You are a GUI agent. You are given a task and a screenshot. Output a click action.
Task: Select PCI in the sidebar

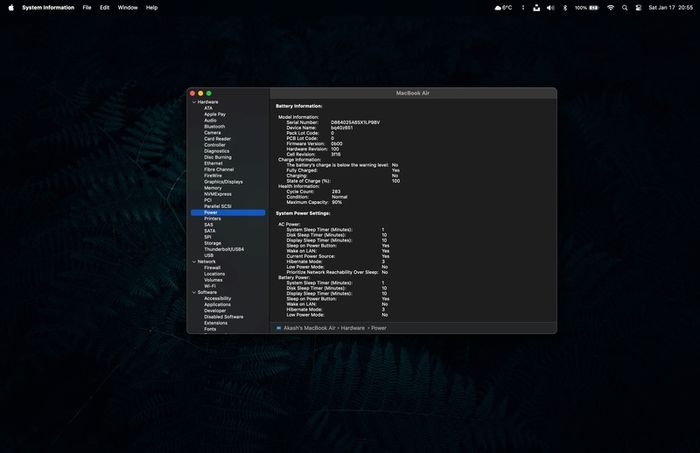click(x=208, y=200)
